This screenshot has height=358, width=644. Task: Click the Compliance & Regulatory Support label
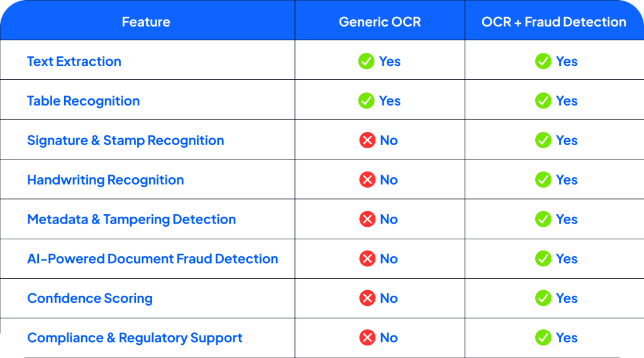pos(135,338)
